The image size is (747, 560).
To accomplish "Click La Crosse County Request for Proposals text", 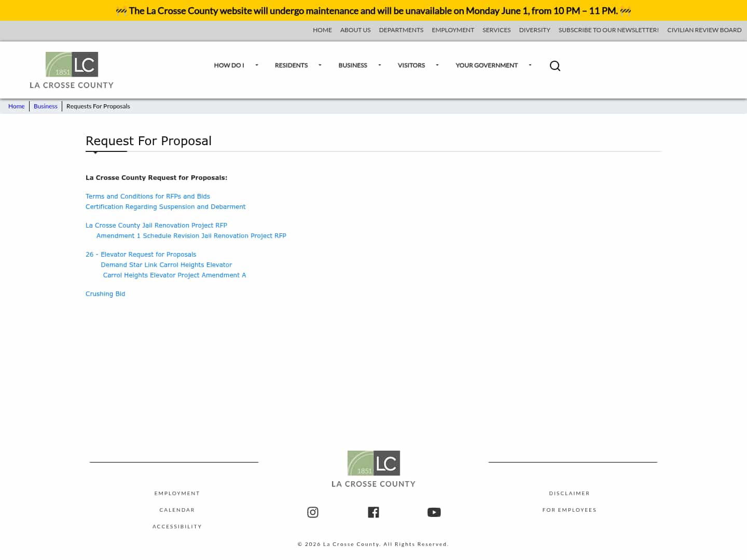I will point(156,178).
